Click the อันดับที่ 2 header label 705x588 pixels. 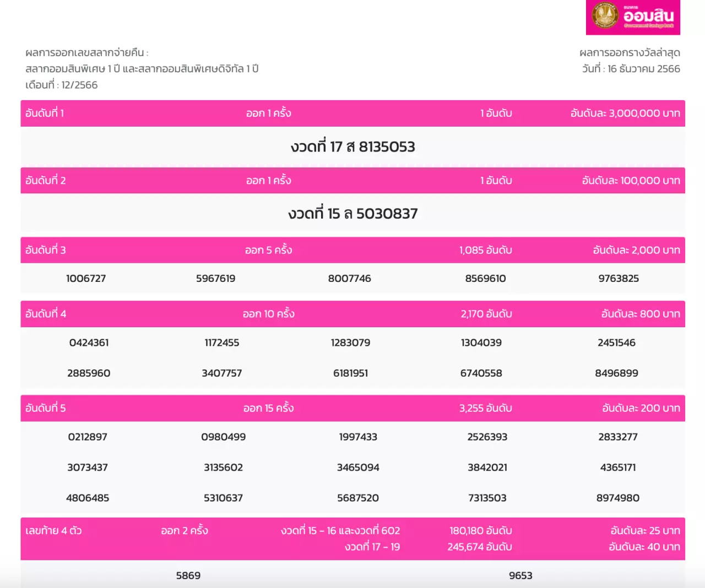click(46, 181)
